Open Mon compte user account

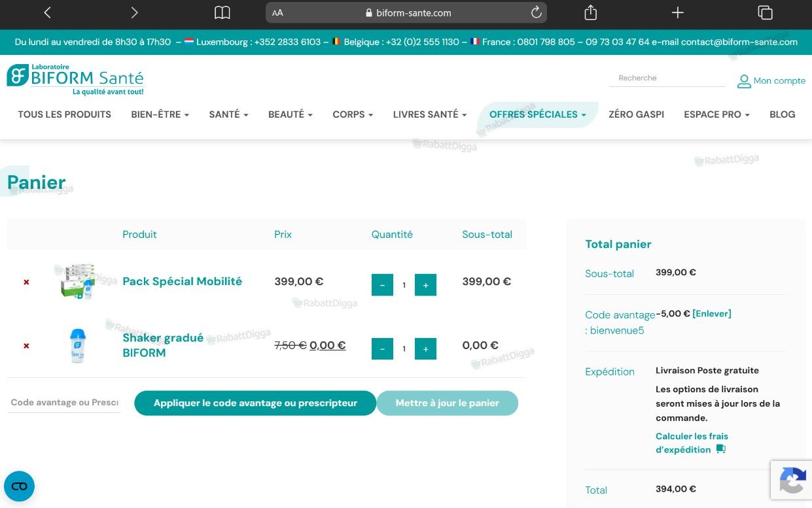click(x=771, y=81)
